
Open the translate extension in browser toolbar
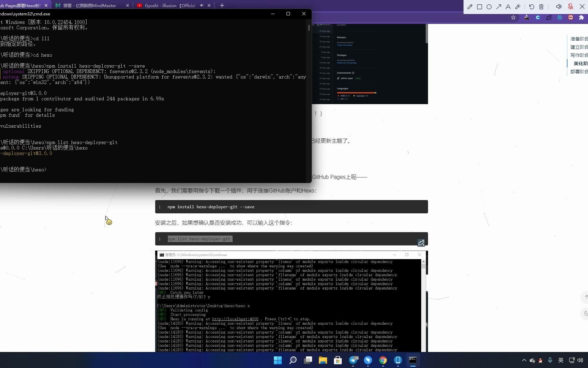pos(549,17)
